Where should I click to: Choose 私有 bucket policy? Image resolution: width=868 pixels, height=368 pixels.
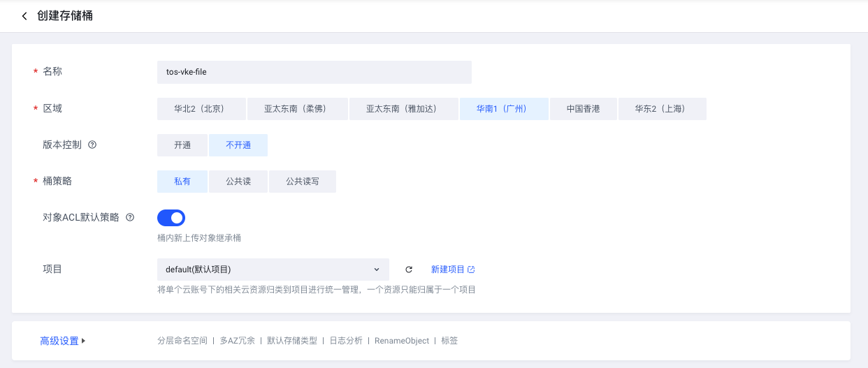182,182
